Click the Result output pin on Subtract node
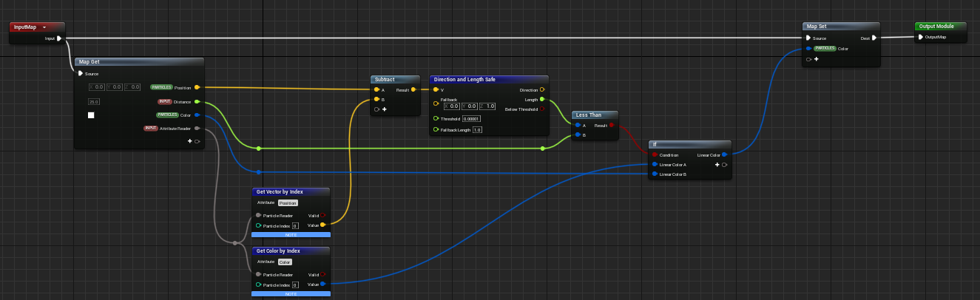980x300 pixels. coord(414,90)
